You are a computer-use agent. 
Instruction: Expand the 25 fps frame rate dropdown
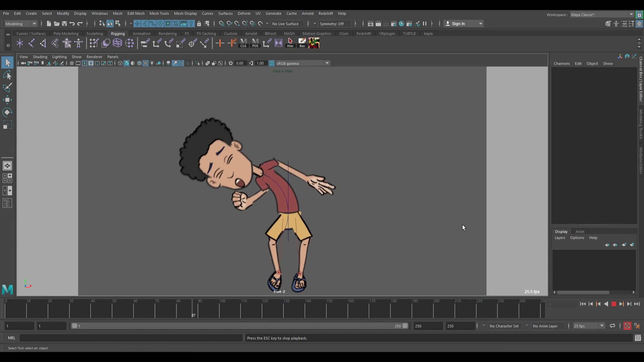588,326
